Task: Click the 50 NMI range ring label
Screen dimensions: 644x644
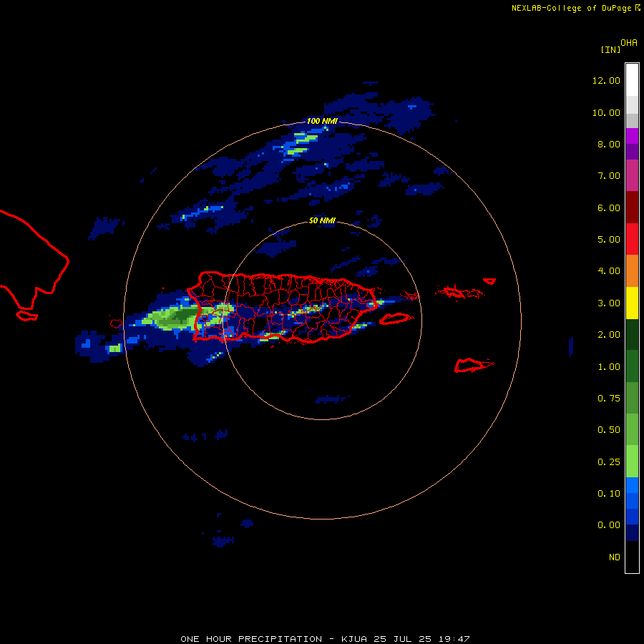Action: click(322, 221)
